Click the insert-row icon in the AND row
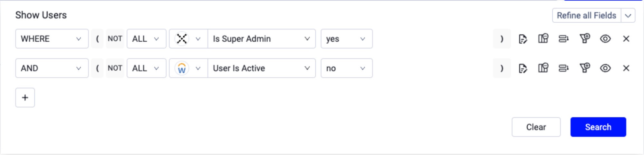The image size is (644, 155). (563, 68)
